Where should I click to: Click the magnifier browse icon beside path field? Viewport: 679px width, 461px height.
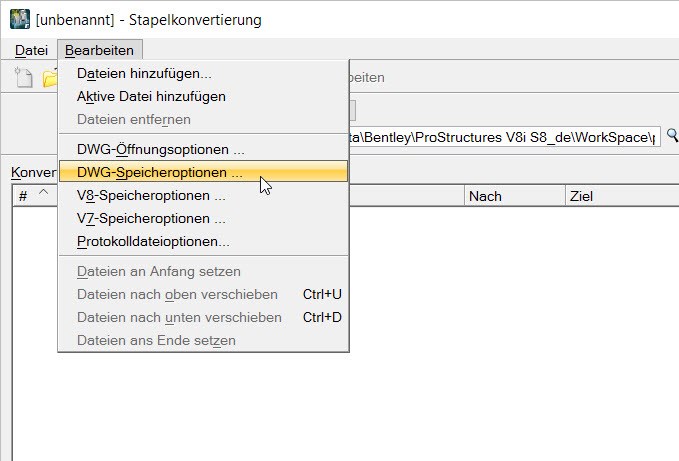672,135
